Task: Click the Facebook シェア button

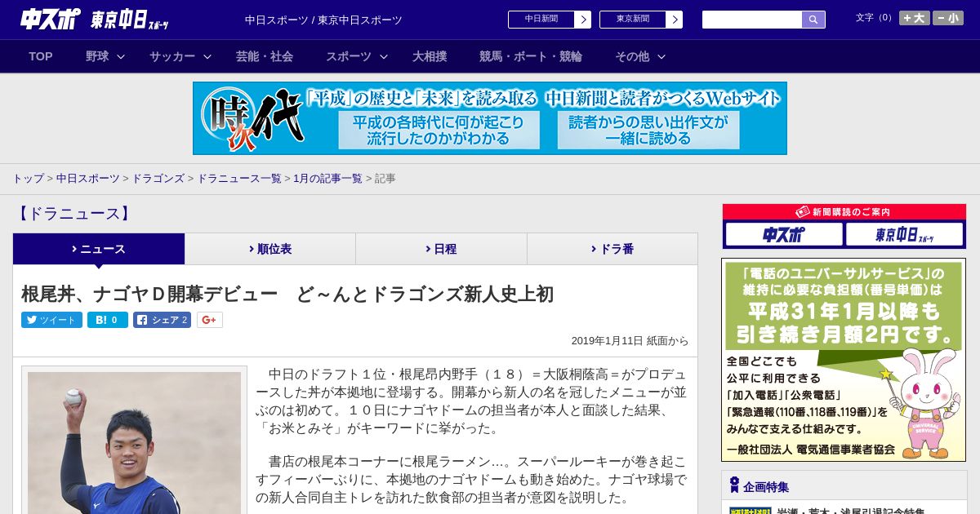Action: pyautogui.click(x=163, y=320)
